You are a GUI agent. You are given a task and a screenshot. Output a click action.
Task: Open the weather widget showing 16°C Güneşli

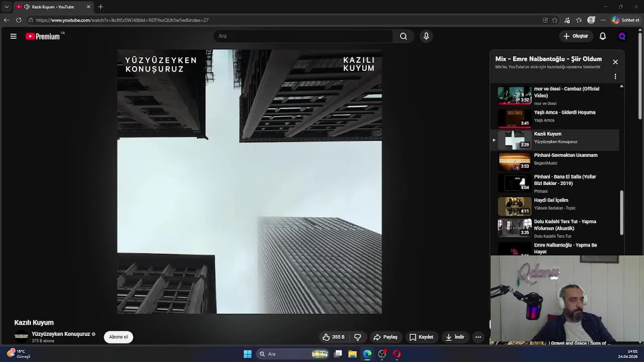[x=19, y=354]
